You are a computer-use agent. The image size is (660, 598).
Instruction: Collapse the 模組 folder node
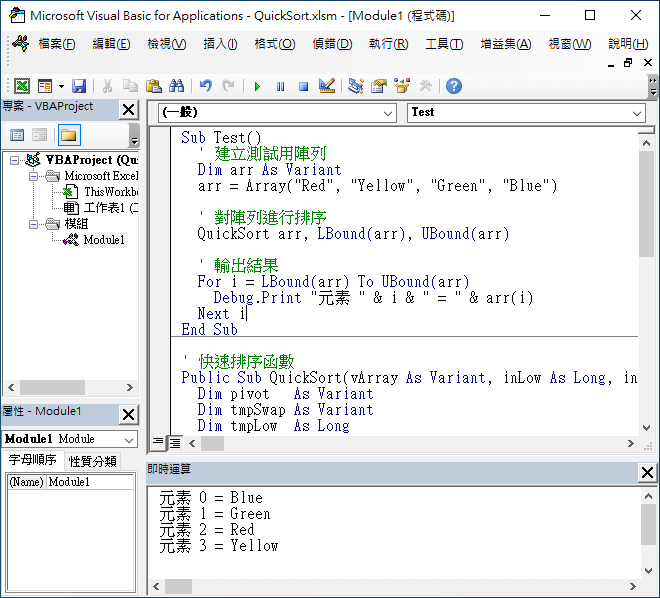tap(33, 224)
